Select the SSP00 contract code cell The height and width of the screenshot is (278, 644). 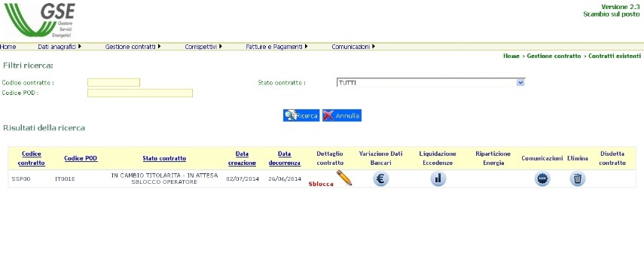pos(21,179)
